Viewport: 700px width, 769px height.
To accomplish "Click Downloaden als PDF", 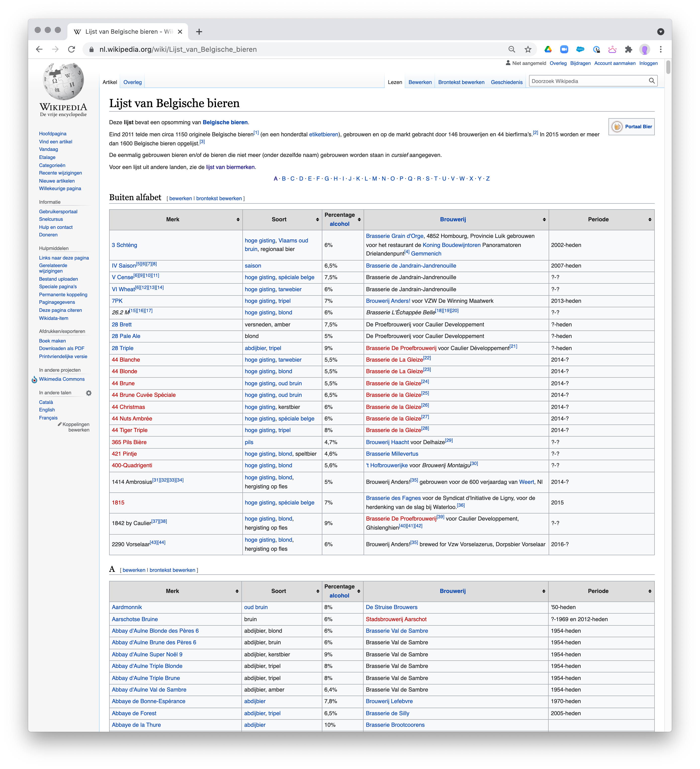I will click(61, 348).
